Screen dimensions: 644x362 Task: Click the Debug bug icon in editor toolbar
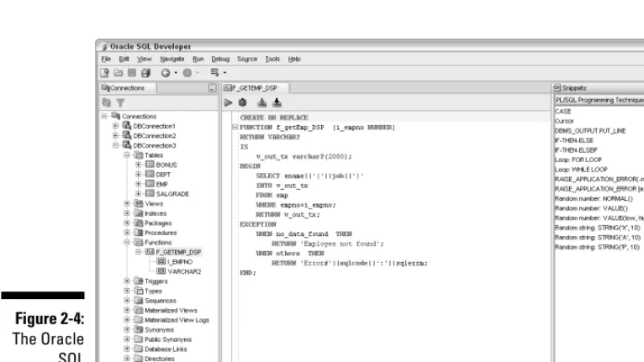(242, 102)
